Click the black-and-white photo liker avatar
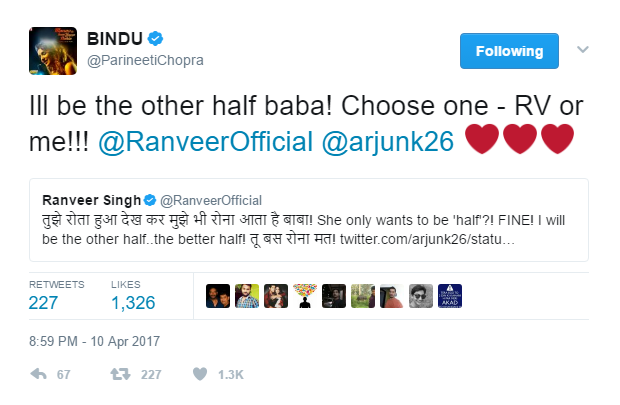Image resolution: width=620 pixels, height=405 pixels. [x=421, y=296]
